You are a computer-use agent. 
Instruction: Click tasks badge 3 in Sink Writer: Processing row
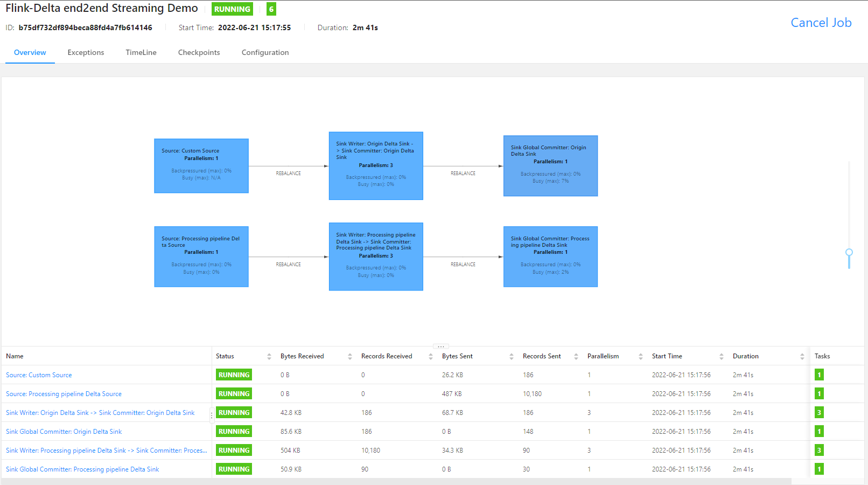coord(819,451)
